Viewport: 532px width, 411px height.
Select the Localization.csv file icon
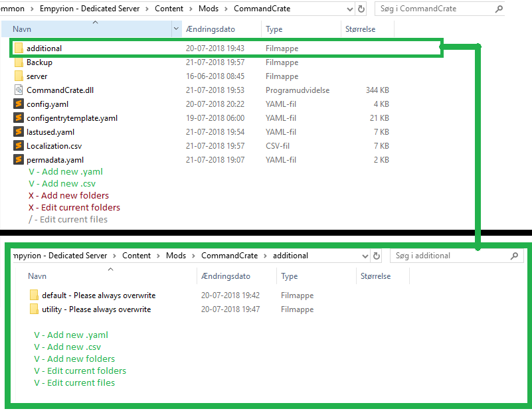tap(19, 146)
